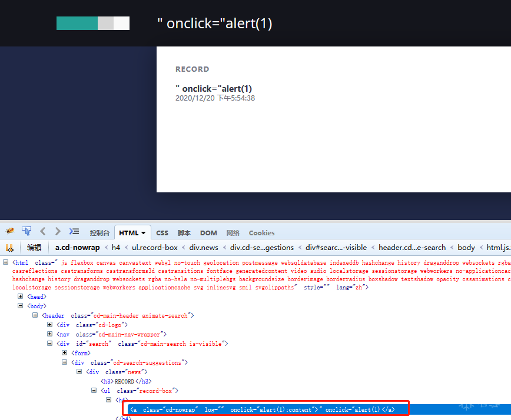Select the highlighted a.cd-nowrap element line

tap(262, 409)
